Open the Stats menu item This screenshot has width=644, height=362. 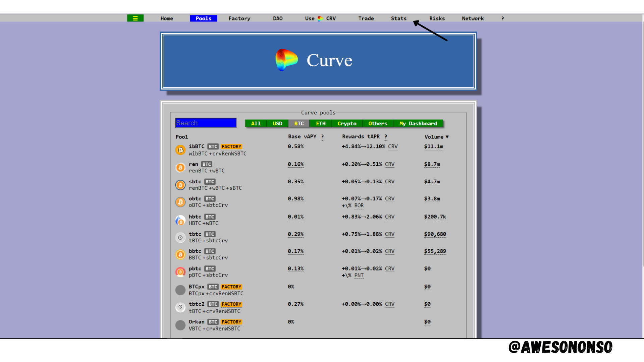pos(399,19)
